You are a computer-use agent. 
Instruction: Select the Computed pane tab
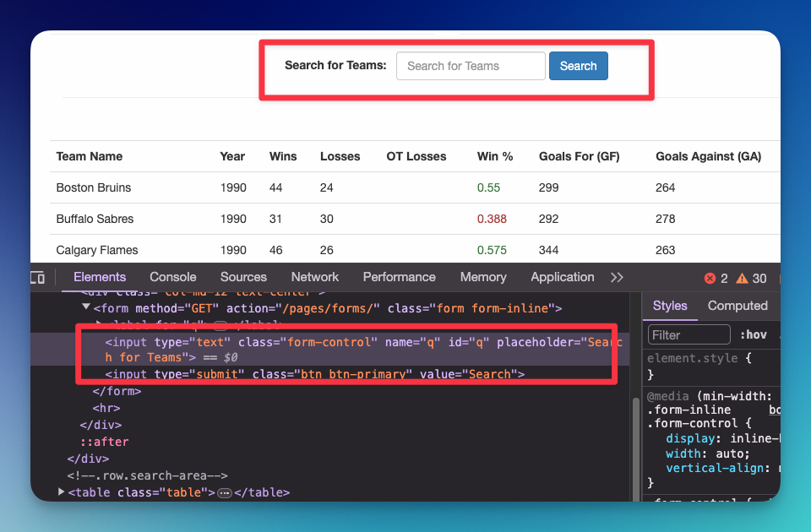pyautogui.click(x=738, y=306)
